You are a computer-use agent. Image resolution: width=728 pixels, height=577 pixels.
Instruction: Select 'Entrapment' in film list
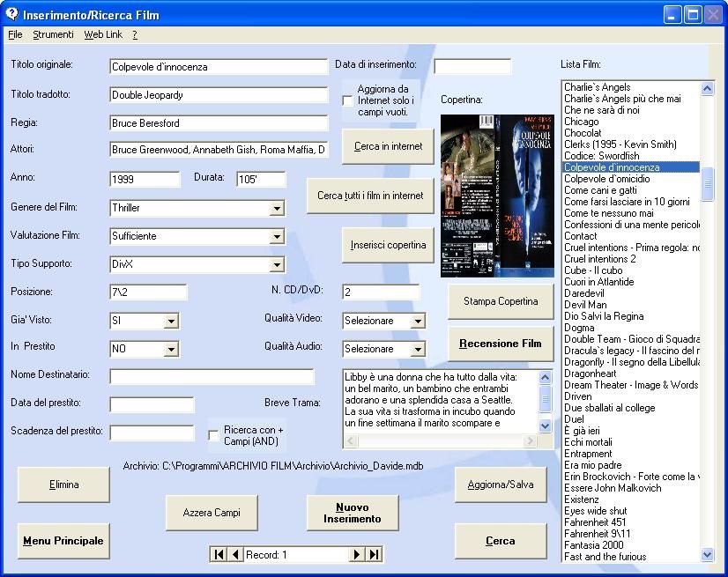coord(588,454)
